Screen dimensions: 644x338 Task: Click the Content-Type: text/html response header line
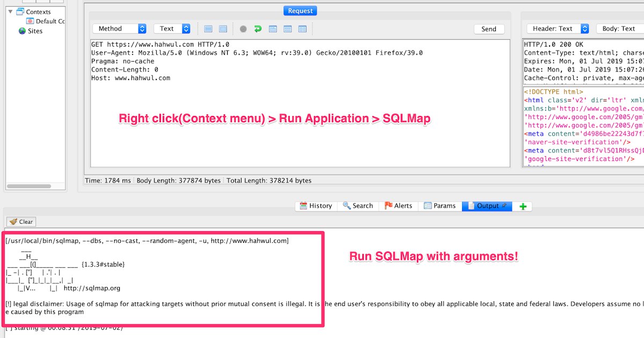click(584, 53)
